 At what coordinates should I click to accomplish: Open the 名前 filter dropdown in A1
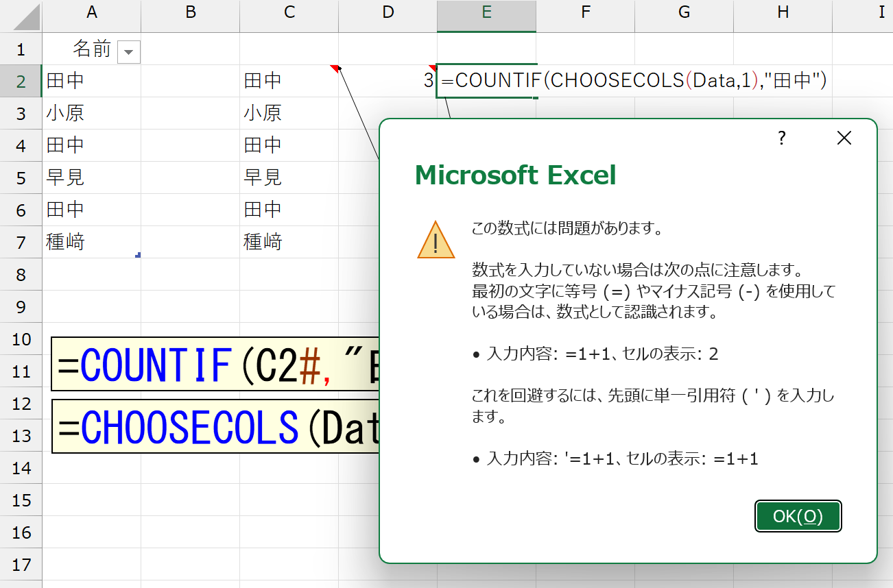pyautogui.click(x=129, y=52)
